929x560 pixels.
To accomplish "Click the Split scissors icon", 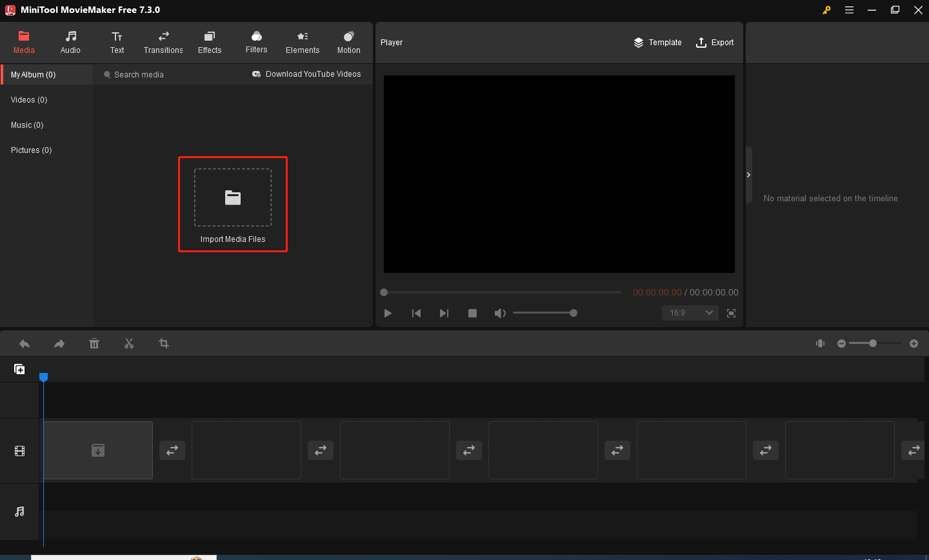I will (x=129, y=344).
